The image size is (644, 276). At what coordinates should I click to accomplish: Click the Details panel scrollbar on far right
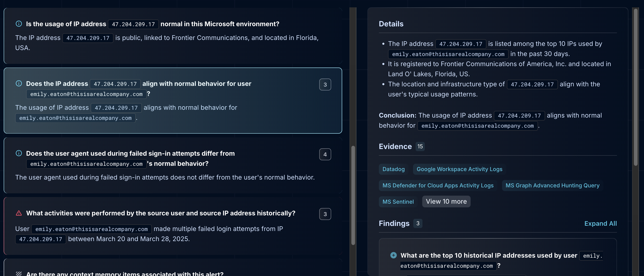coord(636,87)
